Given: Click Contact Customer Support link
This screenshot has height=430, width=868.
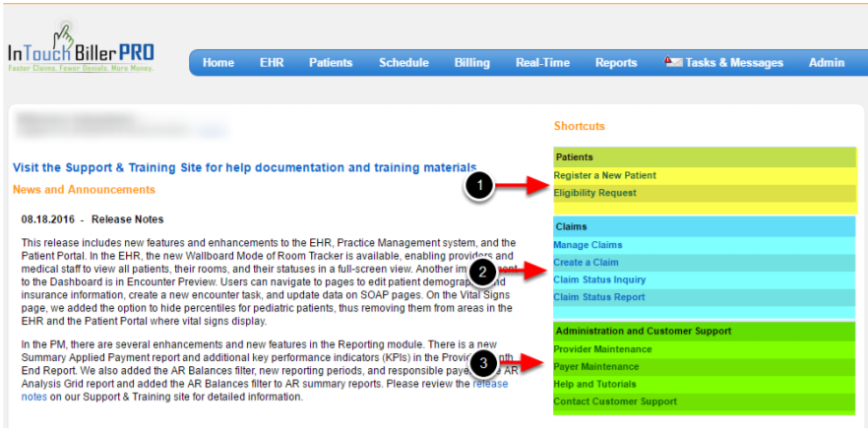Looking at the screenshot, I should (614, 401).
